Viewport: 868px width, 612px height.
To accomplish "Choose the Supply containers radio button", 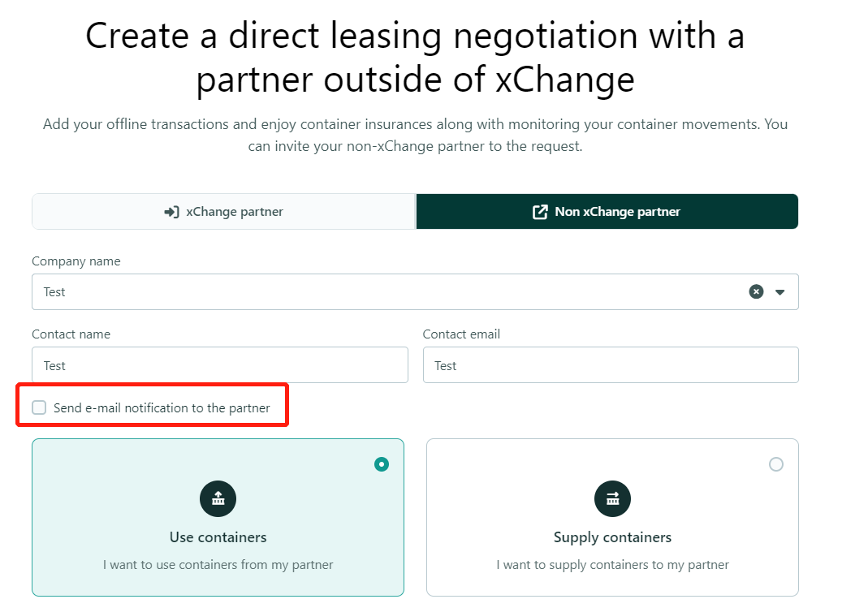I will [776, 464].
